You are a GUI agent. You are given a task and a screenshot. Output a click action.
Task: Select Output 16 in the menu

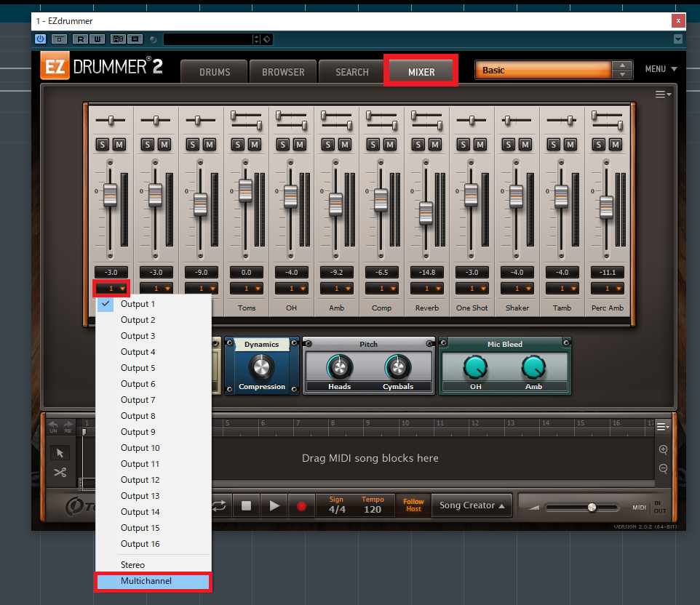click(x=153, y=544)
